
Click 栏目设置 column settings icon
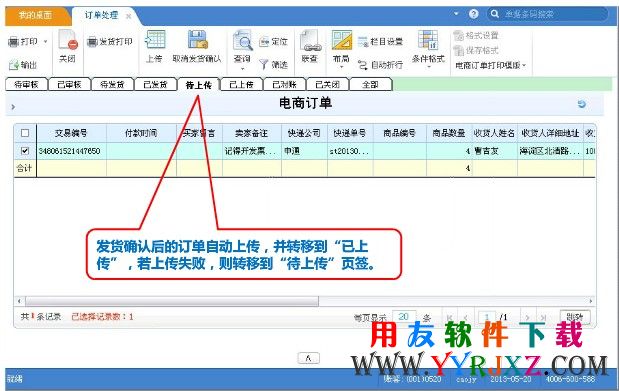click(x=362, y=41)
